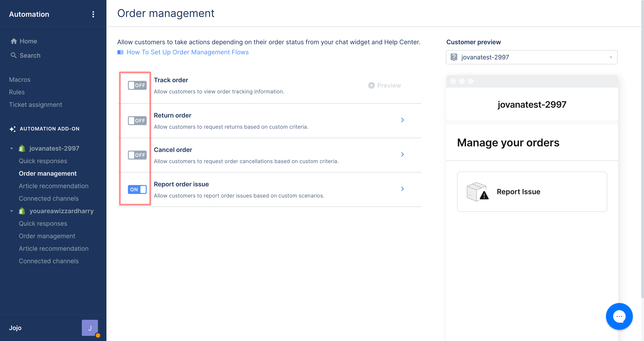Viewport: 644px width, 341px height.
Task: Click the Report order issue title
Action: pos(181,184)
